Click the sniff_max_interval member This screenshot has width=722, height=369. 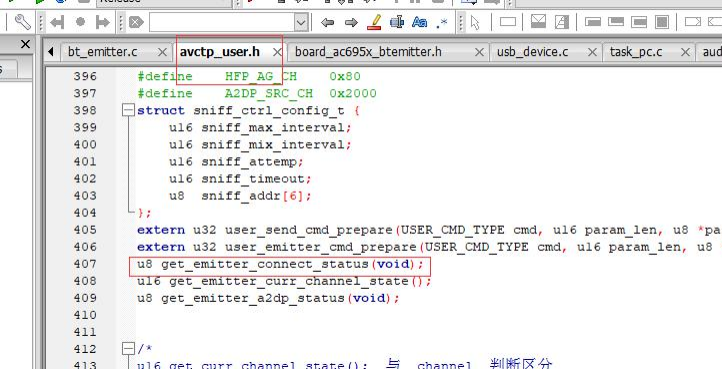pos(273,128)
